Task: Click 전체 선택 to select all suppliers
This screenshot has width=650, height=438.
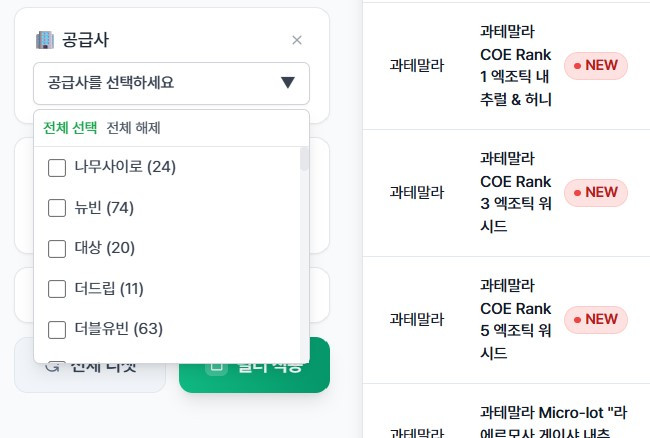Action: 70,128
